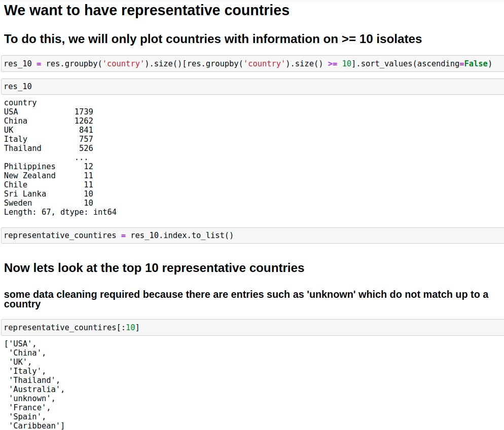Viewport: 504px width, 430px height.
Task: Click the Thailand 526 output row
Action: 48,148
